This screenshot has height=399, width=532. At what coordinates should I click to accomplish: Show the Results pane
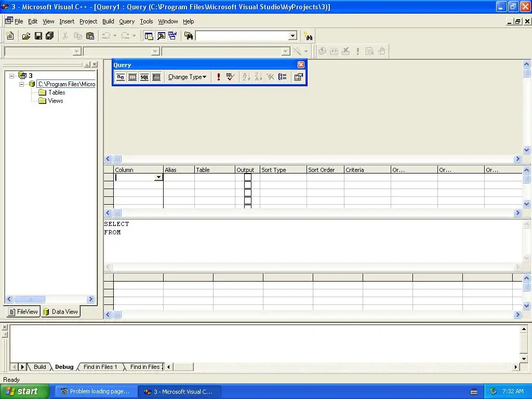(x=156, y=77)
